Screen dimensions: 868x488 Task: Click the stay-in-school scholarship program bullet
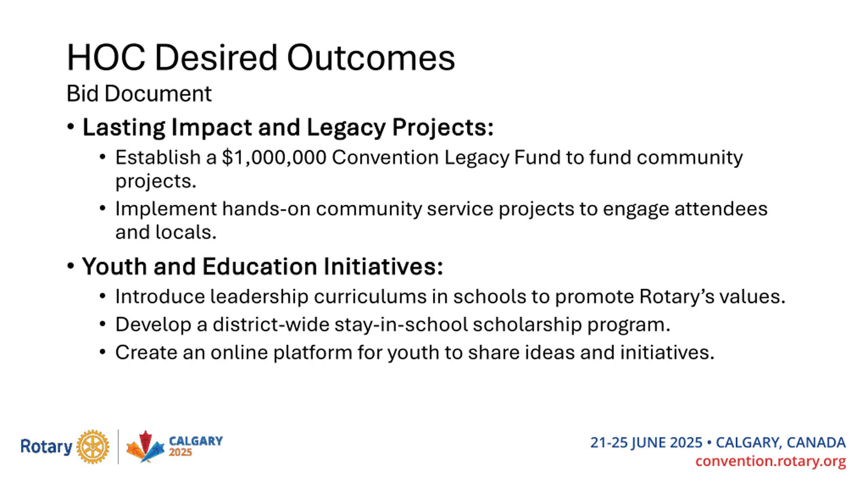coord(393,325)
